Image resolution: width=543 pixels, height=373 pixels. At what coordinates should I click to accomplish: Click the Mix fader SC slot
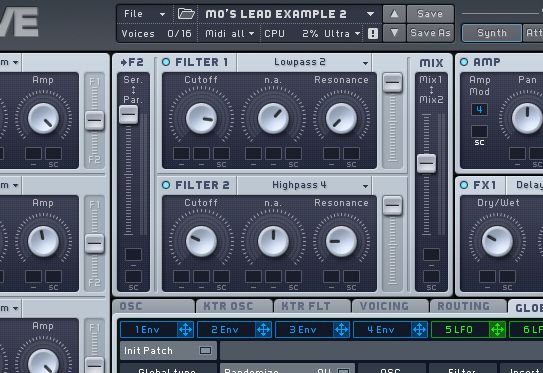(431, 277)
